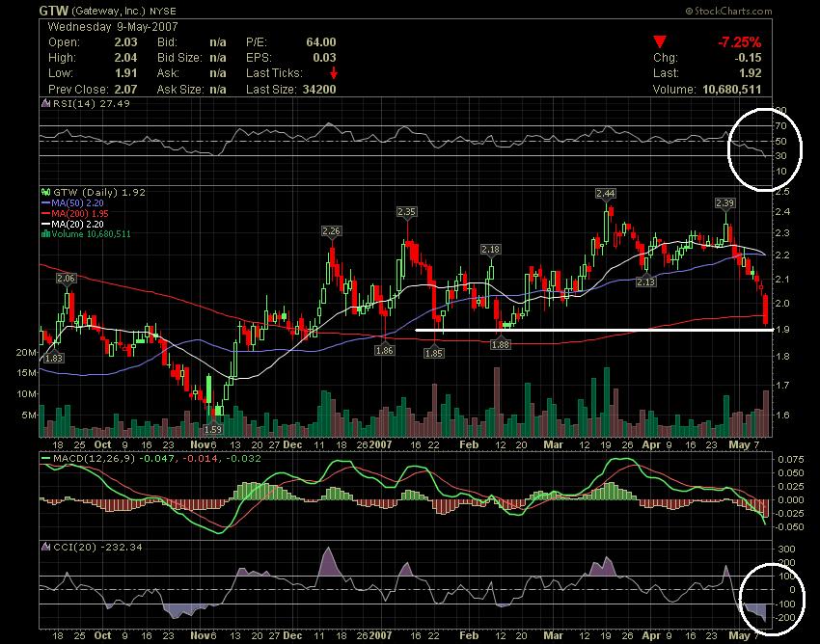Click the 2.06 price peak label

tap(66, 279)
